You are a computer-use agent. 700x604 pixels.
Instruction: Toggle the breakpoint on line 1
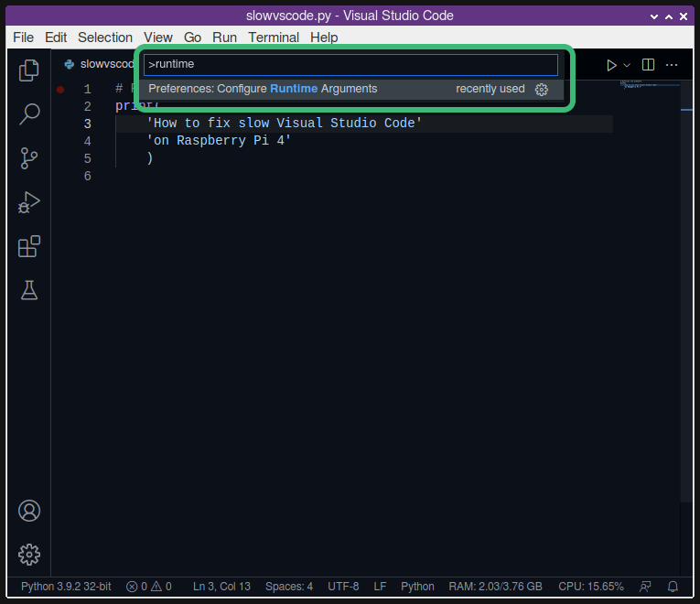point(60,90)
